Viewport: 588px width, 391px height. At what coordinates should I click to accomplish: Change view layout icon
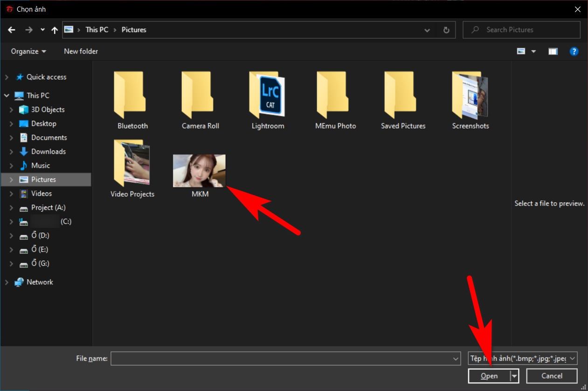point(521,51)
